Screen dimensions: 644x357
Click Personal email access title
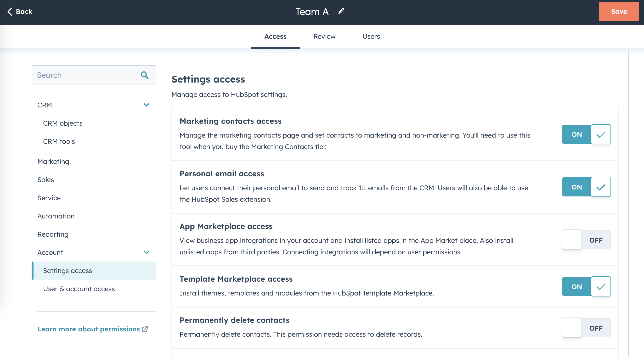point(222,174)
